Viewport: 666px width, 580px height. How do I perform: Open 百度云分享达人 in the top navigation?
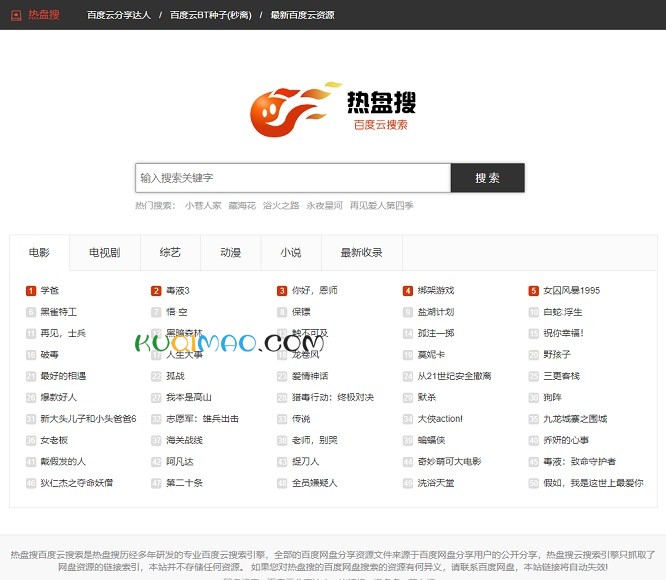tap(119, 15)
